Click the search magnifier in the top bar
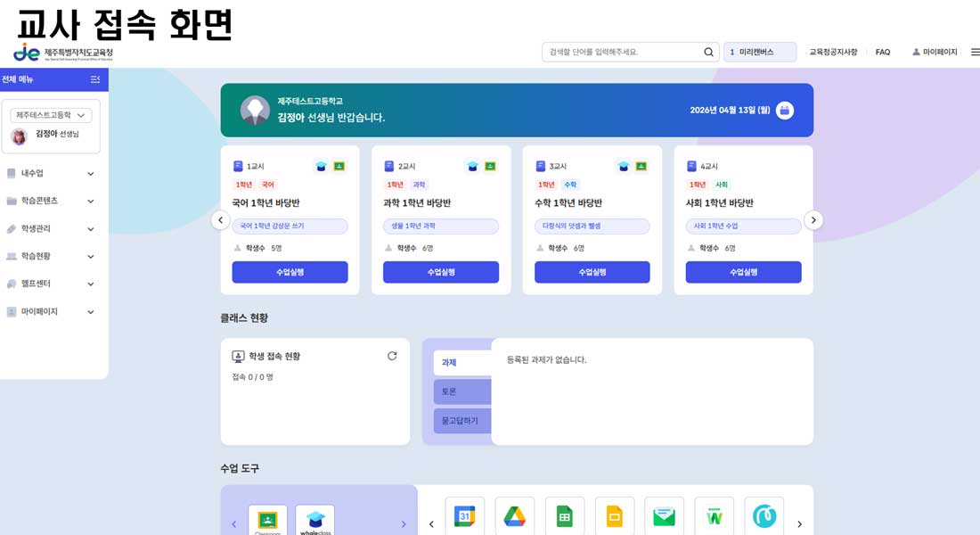 [708, 52]
